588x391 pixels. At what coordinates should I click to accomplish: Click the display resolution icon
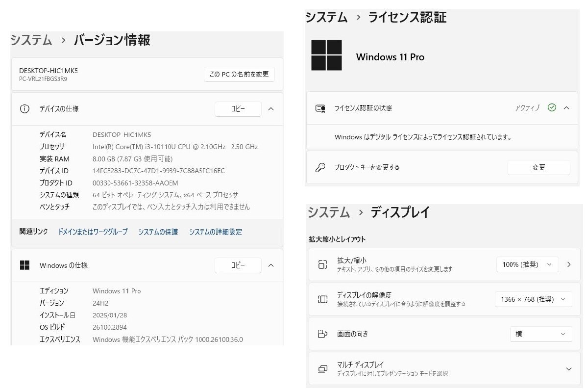tap(322, 299)
